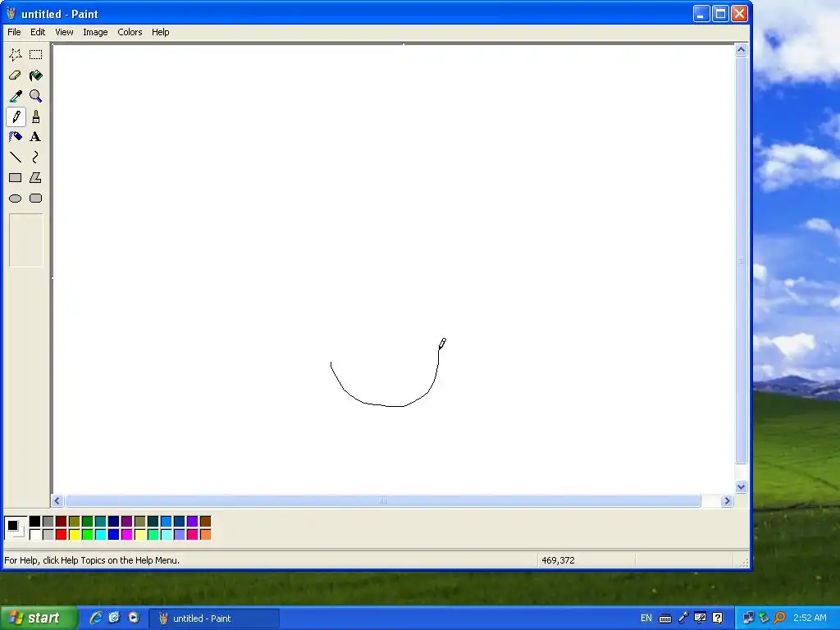Launch Windows Media Player from Quick Launch
Image resolution: width=840 pixels, height=630 pixels.
(134, 619)
